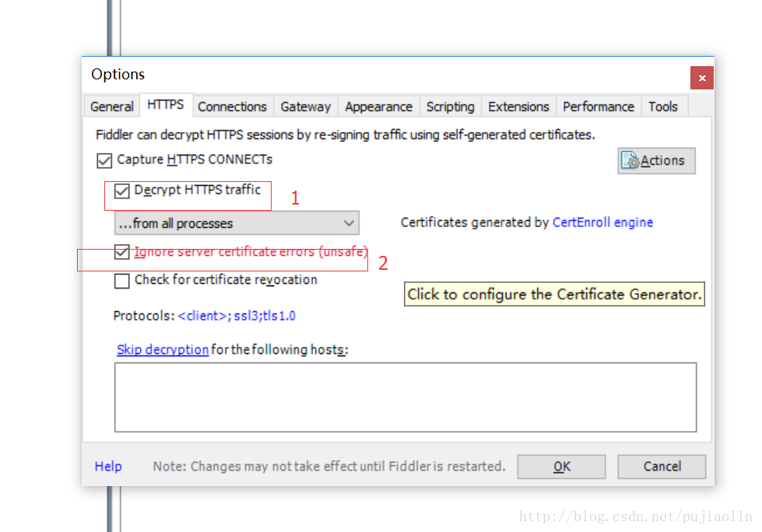
Task: Uncheck Decrypt HTTPS traffic
Action: click(x=122, y=191)
